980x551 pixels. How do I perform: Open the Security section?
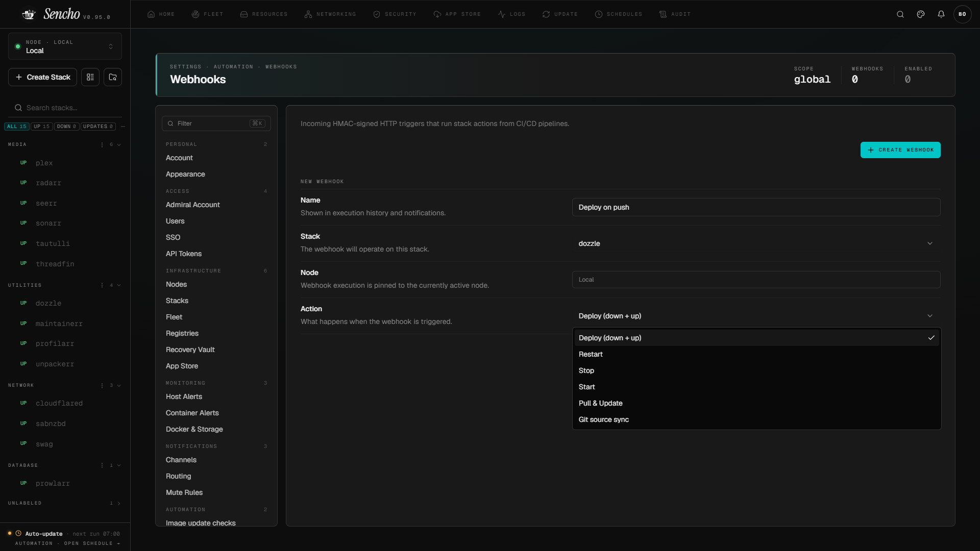395,14
